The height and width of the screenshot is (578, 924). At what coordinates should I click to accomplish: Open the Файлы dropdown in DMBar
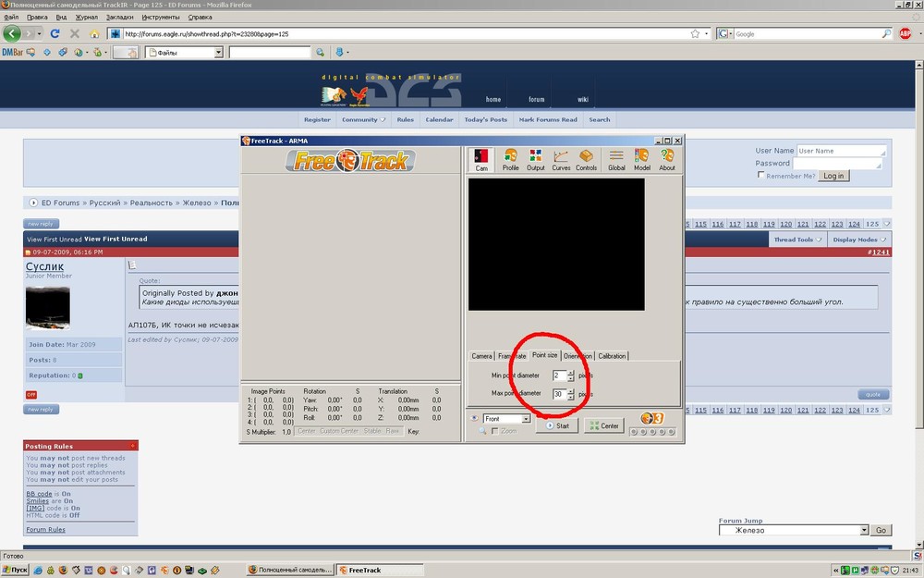pyautogui.click(x=219, y=53)
